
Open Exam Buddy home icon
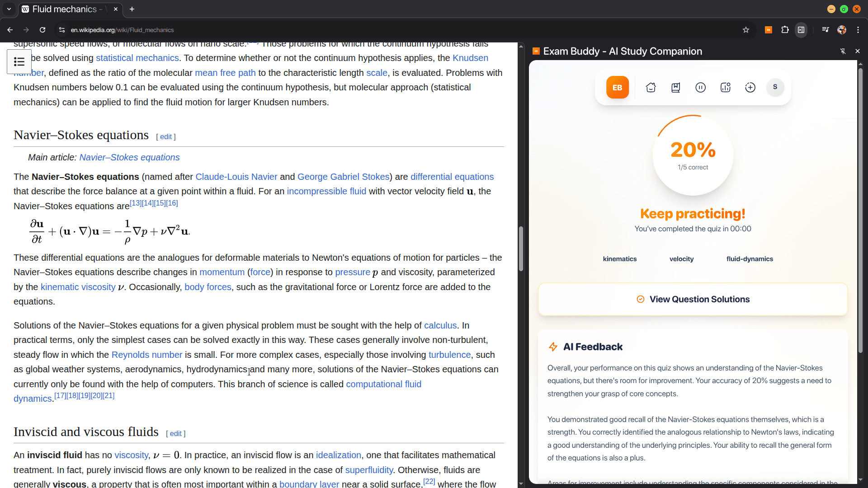651,88
